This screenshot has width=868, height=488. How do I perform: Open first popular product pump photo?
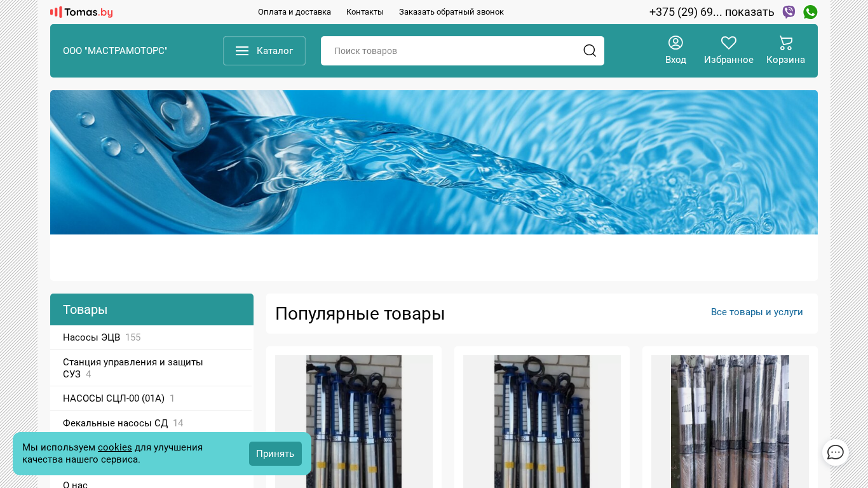tap(354, 421)
